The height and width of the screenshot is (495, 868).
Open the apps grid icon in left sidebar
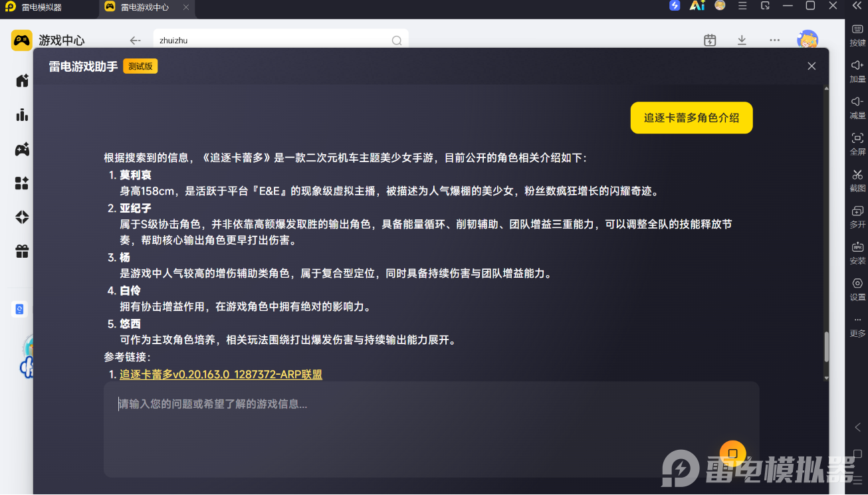click(x=22, y=183)
